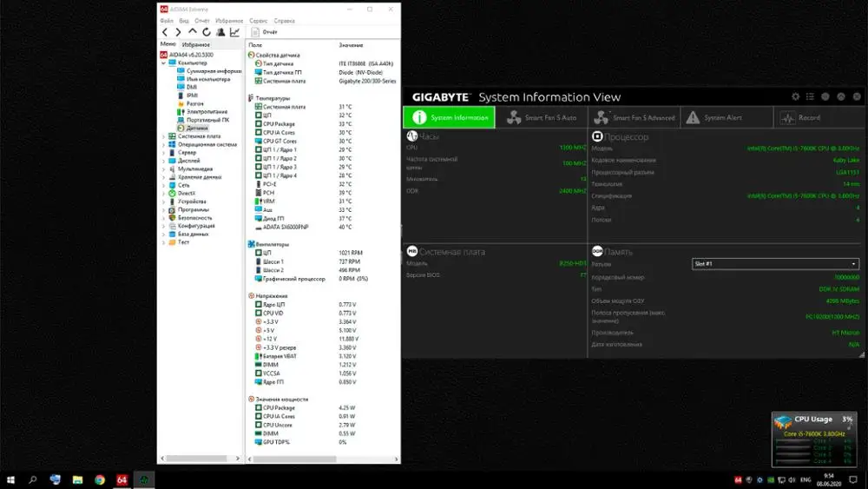Expand the Системная плата tree node

pos(164,136)
